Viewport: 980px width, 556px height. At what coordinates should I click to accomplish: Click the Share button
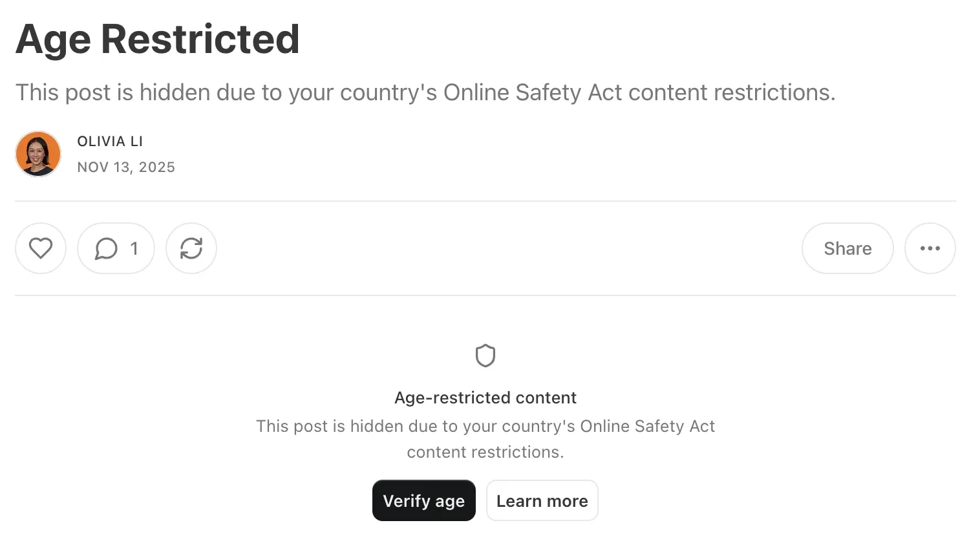(847, 248)
